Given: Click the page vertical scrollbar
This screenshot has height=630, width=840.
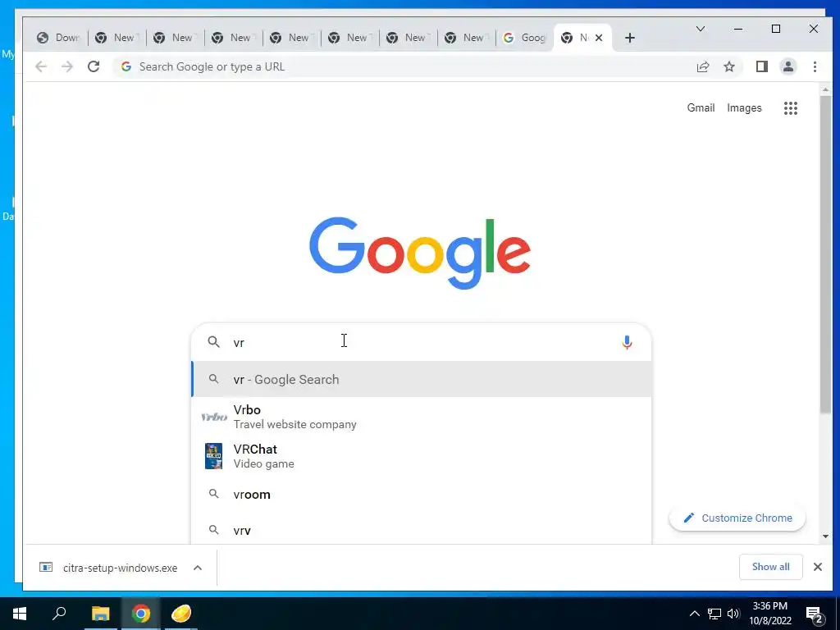Looking at the screenshot, I should coord(825,254).
